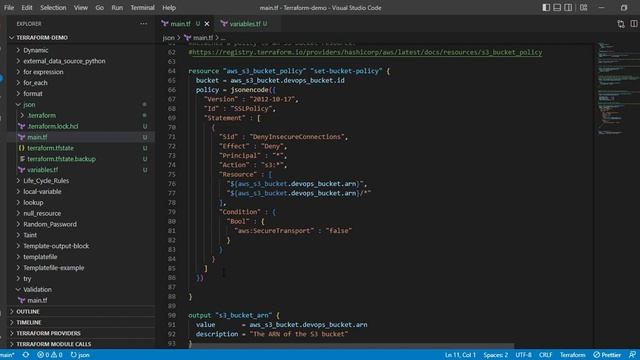The height and width of the screenshot is (360, 640).
Task: Select main.tf under json folder
Action: [82, 137]
